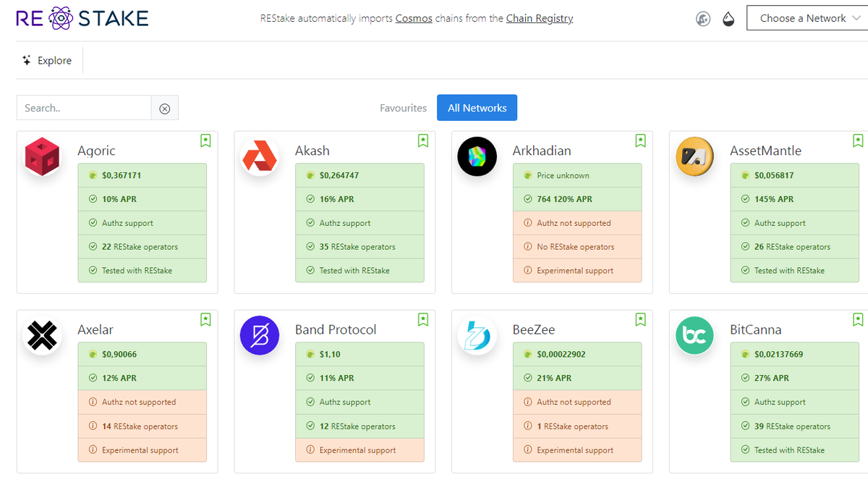Click Agoric Tested with REStake row
The width and height of the screenshot is (868, 480).
(142, 271)
